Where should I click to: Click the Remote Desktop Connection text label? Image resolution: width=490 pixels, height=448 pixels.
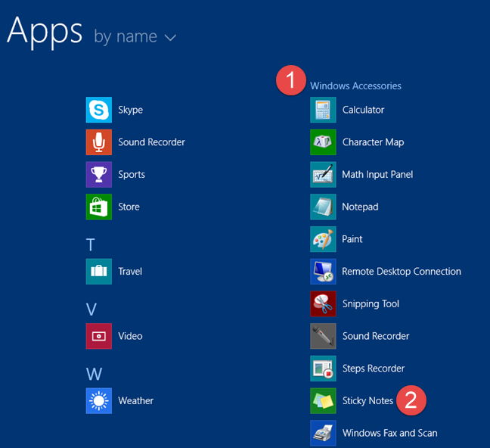tap(402, 272)
